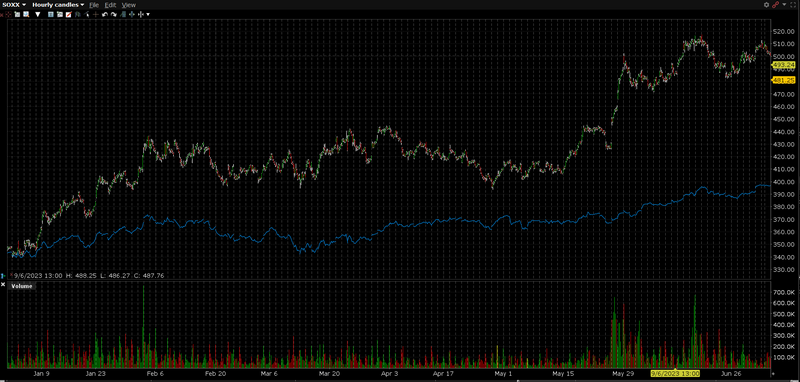Click the Jun 26 date axis label
This screenshot has width=800, height=382.
click(x=732, y=373)
